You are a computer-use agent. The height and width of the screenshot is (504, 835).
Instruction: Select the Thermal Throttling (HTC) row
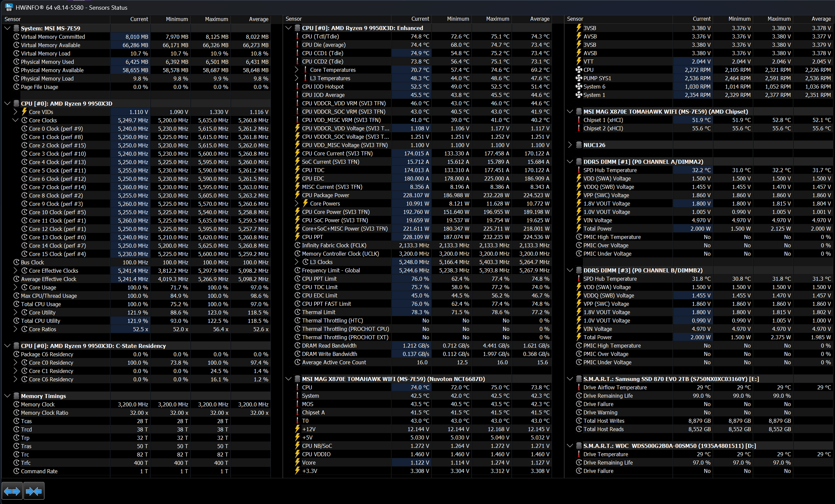(332, 321)
